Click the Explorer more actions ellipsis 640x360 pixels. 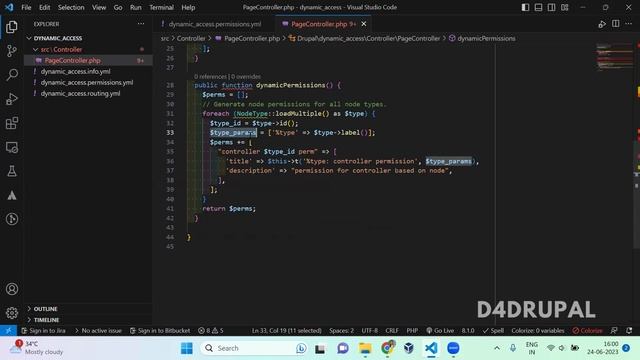point(141,24)
